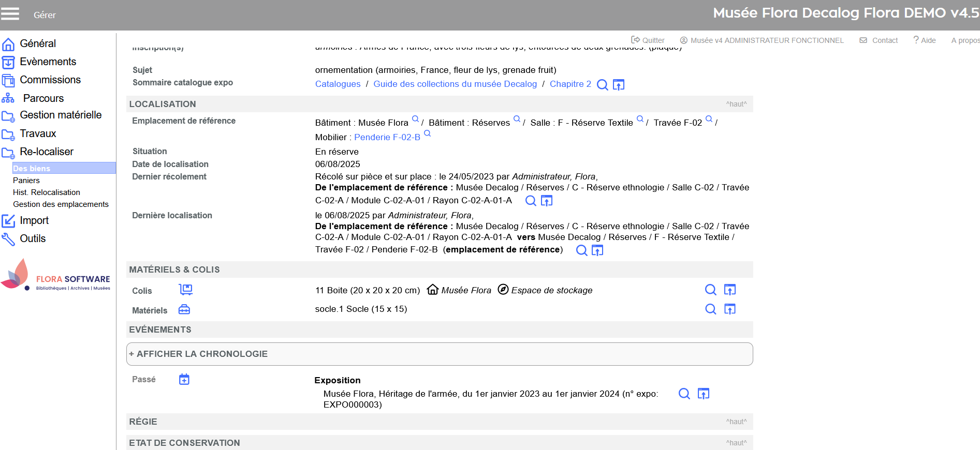Screen dimensions: 980x450
Task: Click magnifier beside Penderie F-02-B
Action: coord(428,133)
